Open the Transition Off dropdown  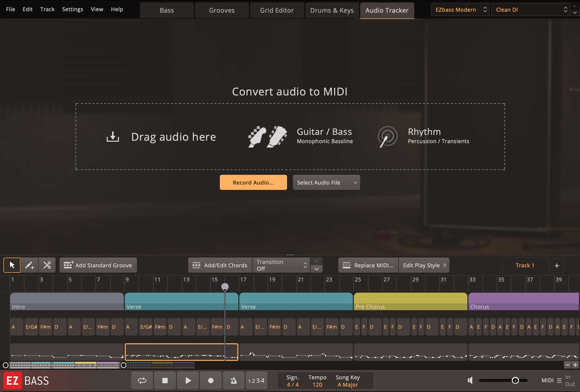(x=281, y=265)
